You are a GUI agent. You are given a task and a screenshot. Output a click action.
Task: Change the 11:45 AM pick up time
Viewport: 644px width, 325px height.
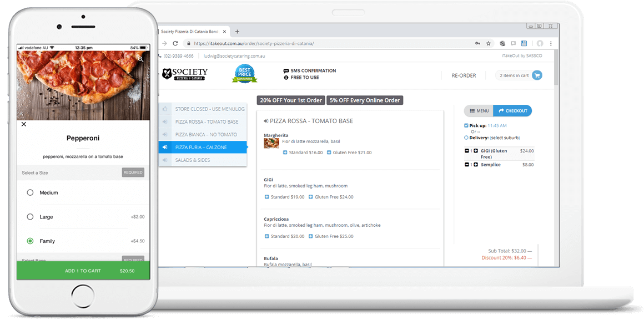tap(497, 126)
